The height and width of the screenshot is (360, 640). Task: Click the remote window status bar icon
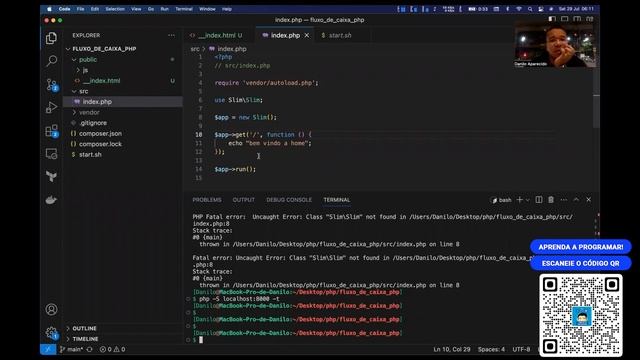point(48,349)
